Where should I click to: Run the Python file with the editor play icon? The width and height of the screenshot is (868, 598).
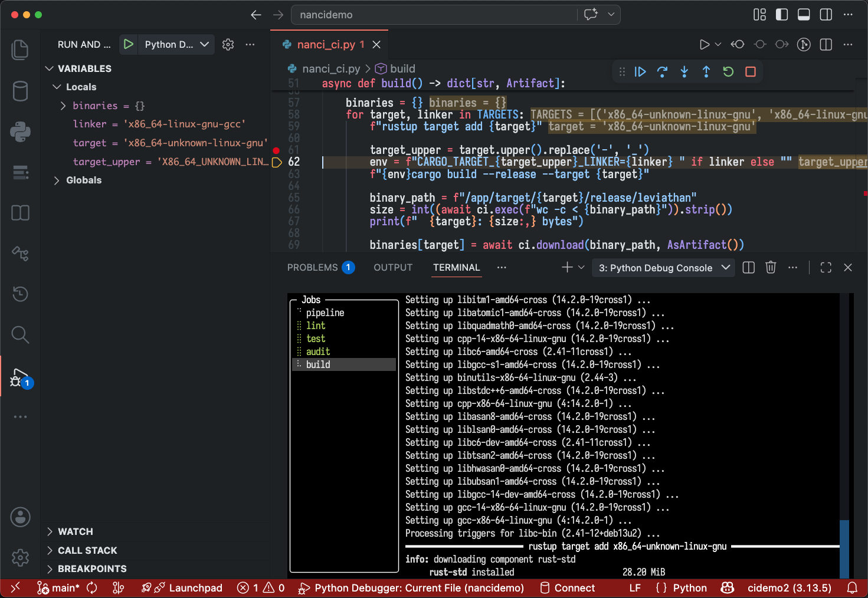704,44
